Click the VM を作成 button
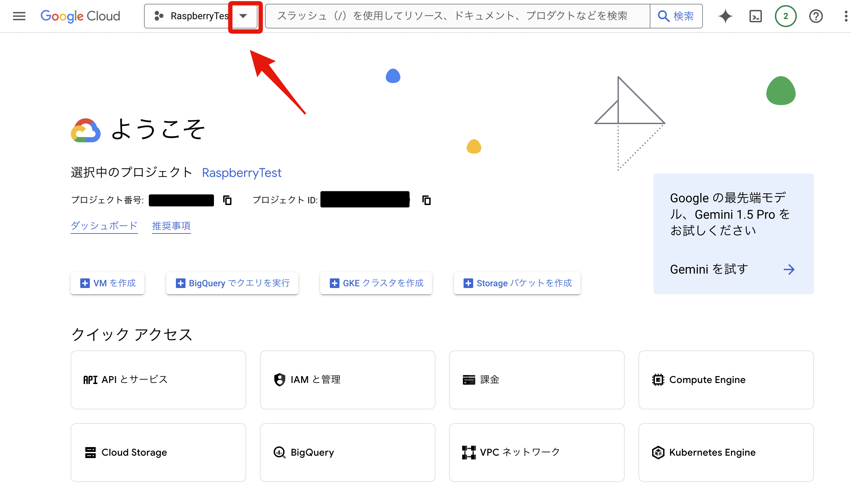This screenshot has width=851, height=504. pyautogui.click(x=108, y=283)
